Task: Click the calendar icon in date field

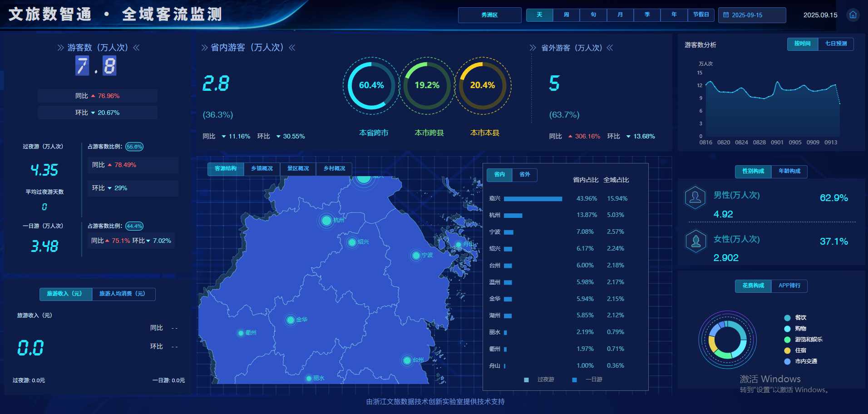Action: tap(726, 15)
